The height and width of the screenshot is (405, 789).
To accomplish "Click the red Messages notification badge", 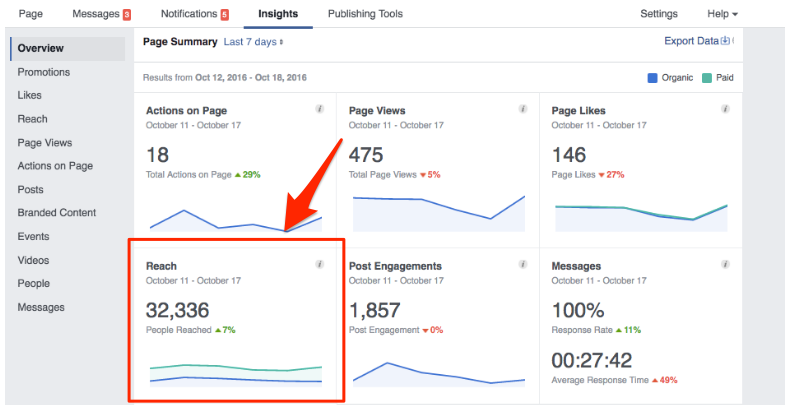I will pos(126,15).
